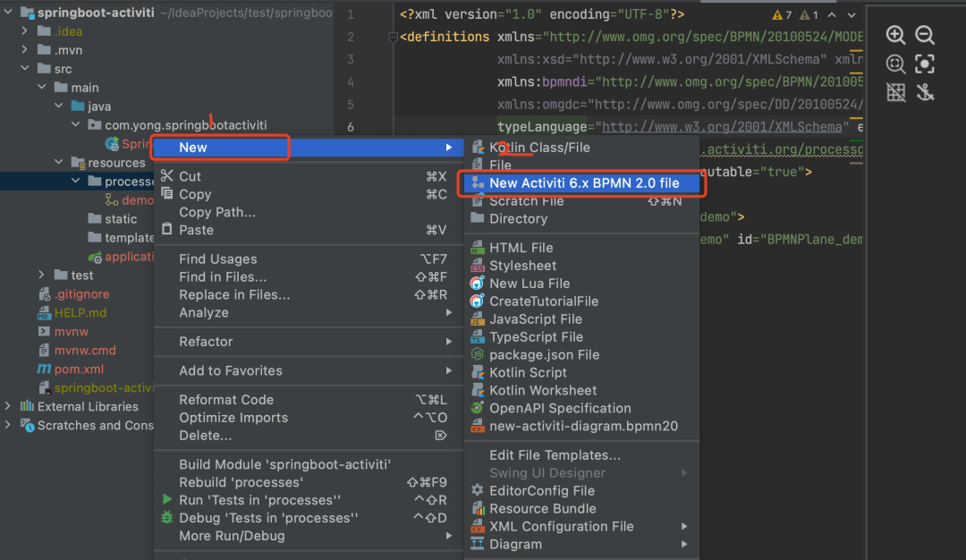Select OpenAPI Specification entry
966x560 pixels.
tap(581, 409)
